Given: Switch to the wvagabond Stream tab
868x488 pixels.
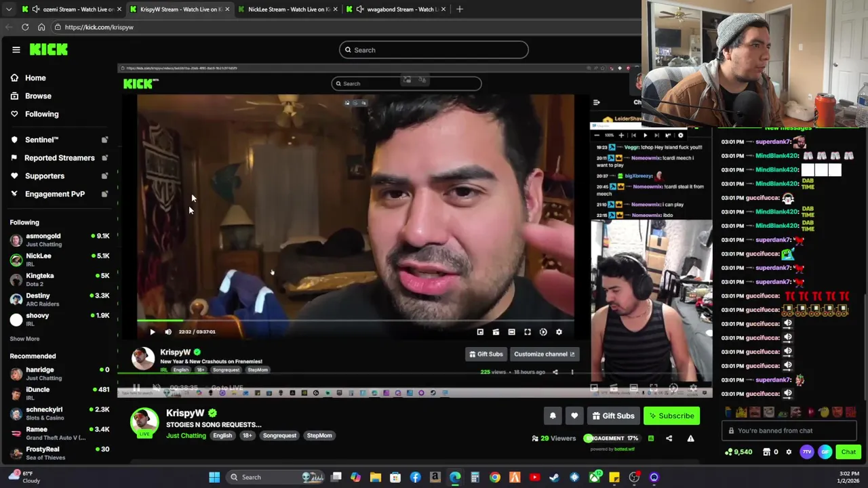Looking at the screenshot, I should coord(397,9).
